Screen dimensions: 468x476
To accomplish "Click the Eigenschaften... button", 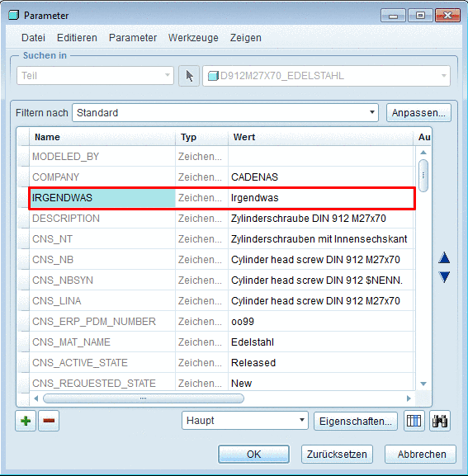I will pyautogui.click(x=356, y=421).
